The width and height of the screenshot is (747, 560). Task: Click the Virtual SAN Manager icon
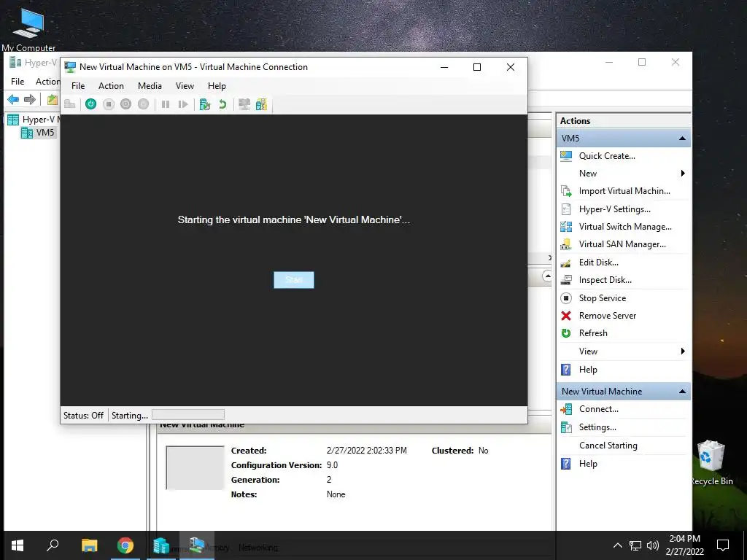tap(566, 244)
